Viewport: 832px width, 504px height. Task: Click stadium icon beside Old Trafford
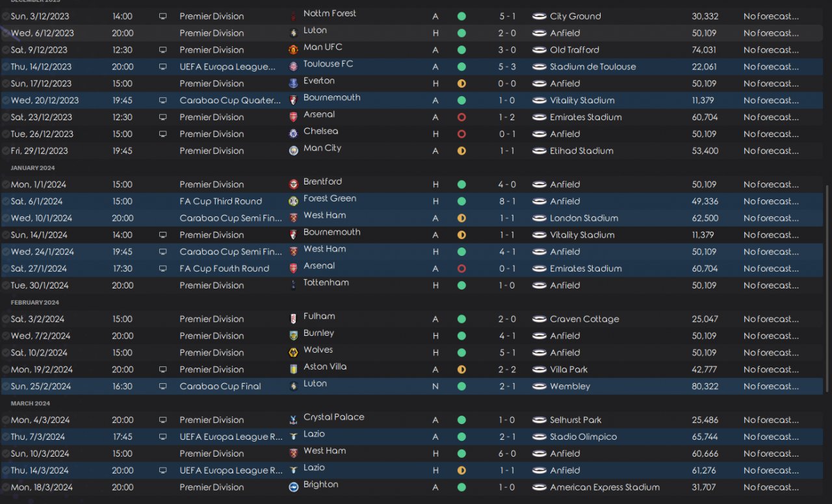coord(539,50)
